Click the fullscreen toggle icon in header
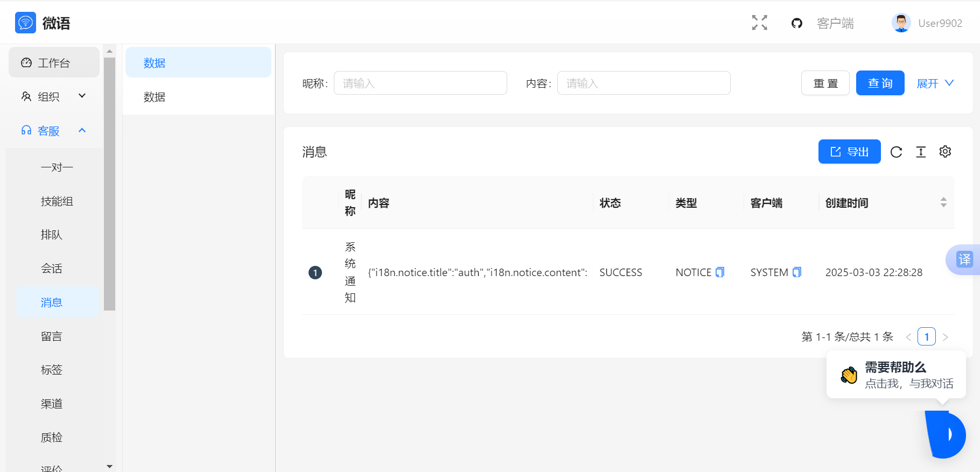980x472 pixels. tap(759, 23)
